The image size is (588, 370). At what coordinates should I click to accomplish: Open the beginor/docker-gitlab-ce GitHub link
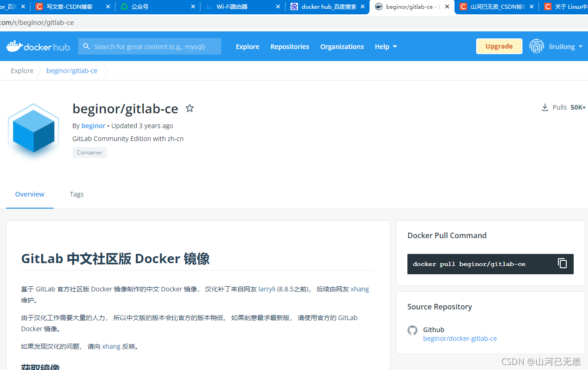click(x=460, y=339)
